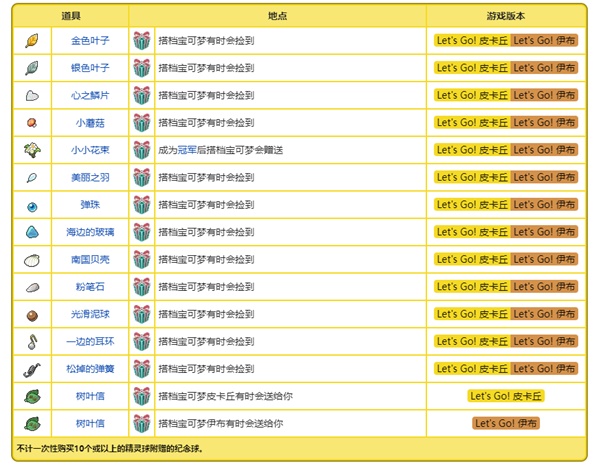The height and width of the screenshot is (465, 600).
Task: Click Let's Go! 皮卡丘 tag in 粉笔石 row
Action: [x=472, y=287]
